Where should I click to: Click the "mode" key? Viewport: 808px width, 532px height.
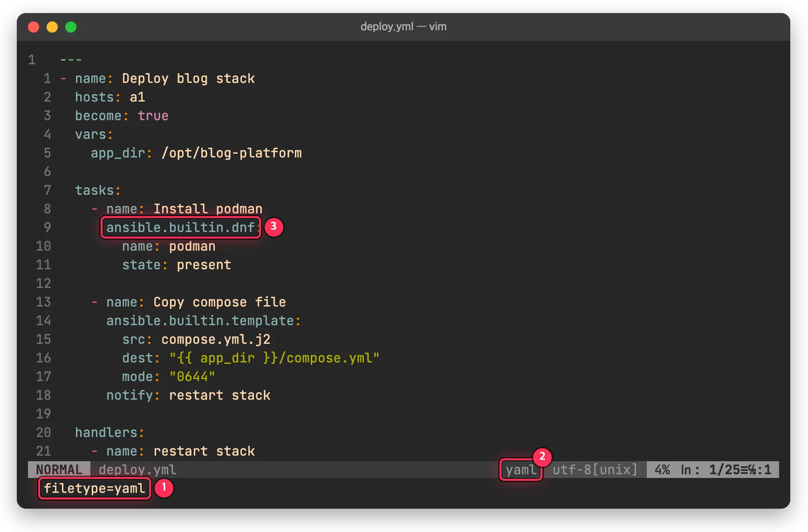[137, 376]
